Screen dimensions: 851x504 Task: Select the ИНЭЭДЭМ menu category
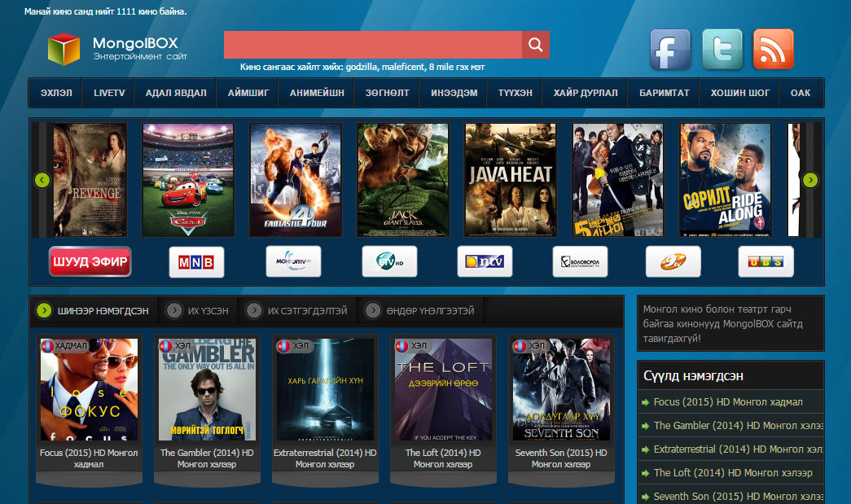coord(454,93)
